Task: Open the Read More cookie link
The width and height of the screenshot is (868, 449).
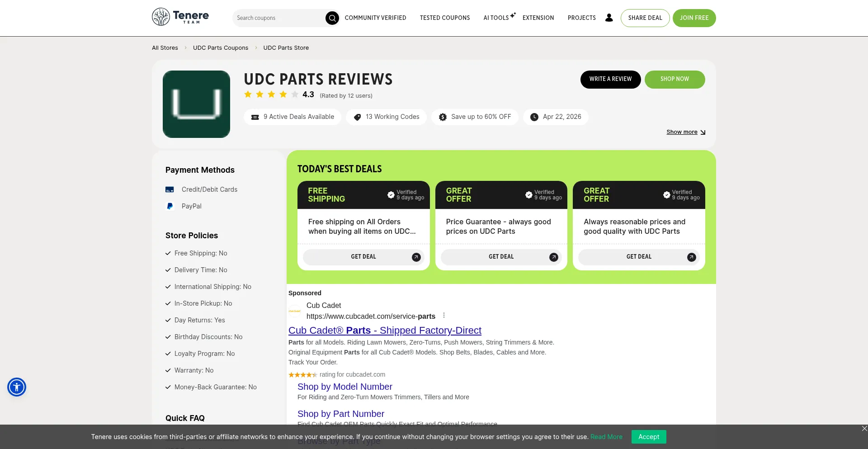Action: tap(606, 437)
